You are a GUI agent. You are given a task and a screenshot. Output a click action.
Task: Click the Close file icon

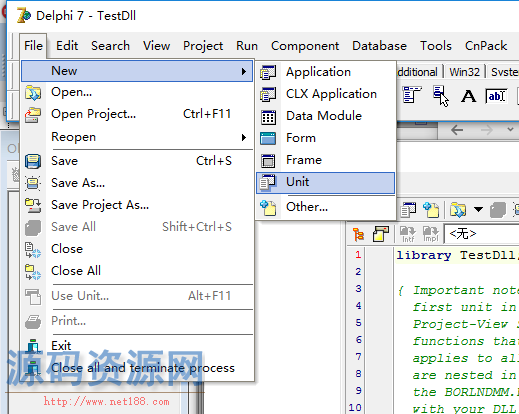(33, 250)
